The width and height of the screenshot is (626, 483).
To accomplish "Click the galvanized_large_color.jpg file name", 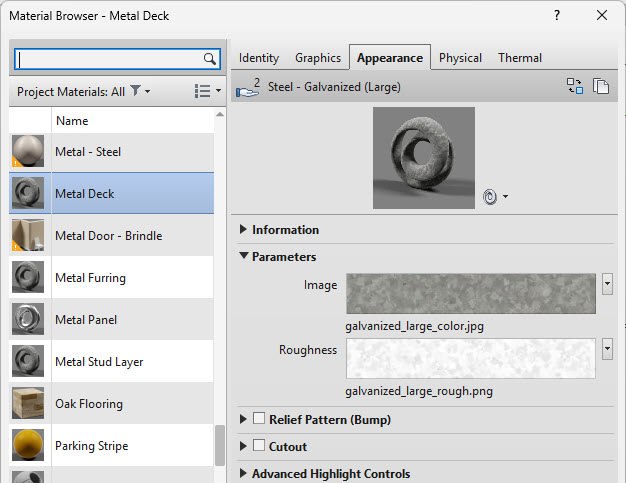I will point(414,326).
